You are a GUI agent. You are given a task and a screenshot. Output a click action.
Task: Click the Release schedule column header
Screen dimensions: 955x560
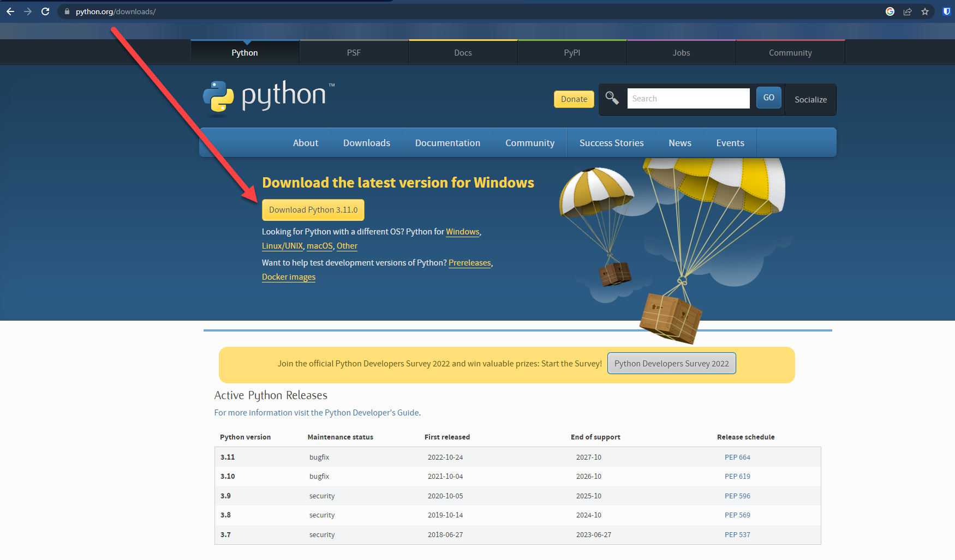coord(745,437)
